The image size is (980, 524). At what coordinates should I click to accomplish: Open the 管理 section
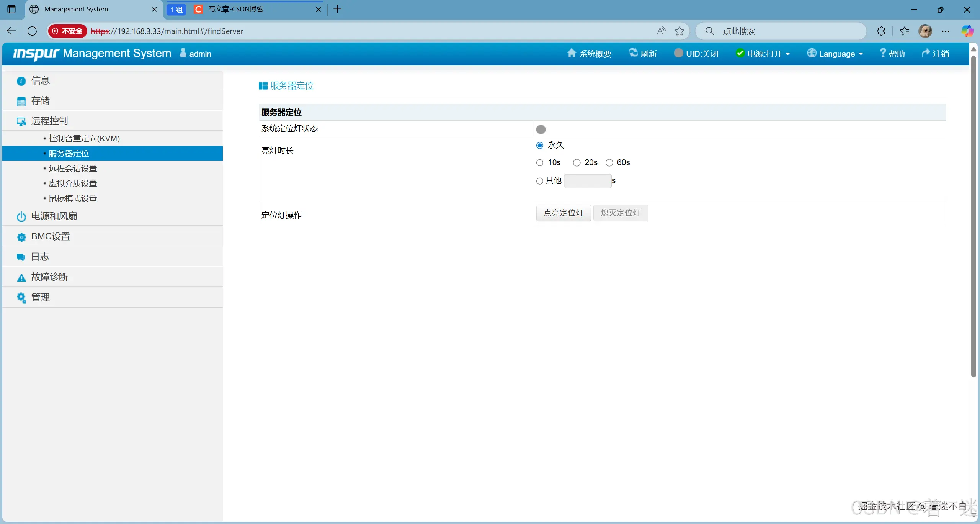(40, 297)
